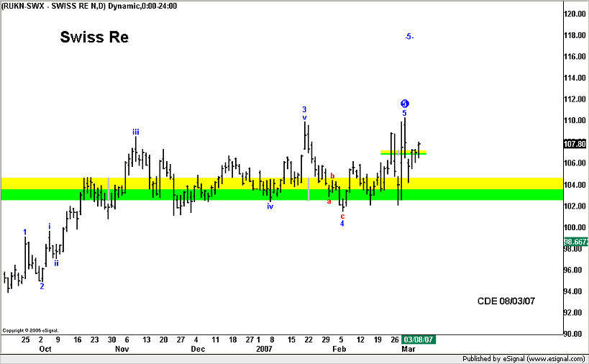The width and height of the screenshot is (589, 364).
Task: Click the 107.80 current price tag
Action: (x=575, y=144)
